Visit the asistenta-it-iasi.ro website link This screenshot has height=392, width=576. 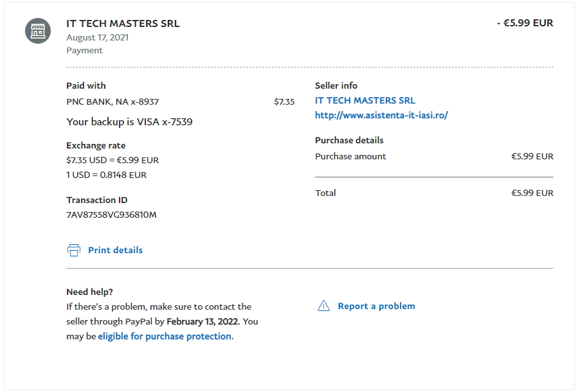click(381, 115)
